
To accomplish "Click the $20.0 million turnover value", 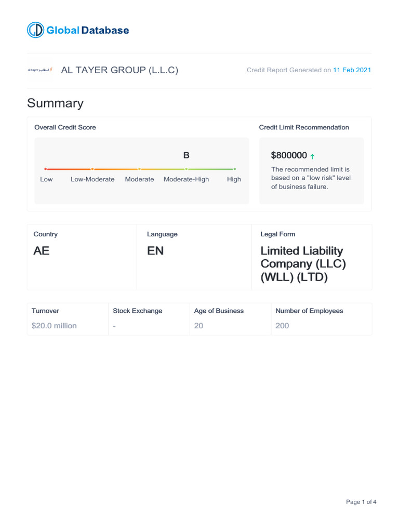I will 54,326.
